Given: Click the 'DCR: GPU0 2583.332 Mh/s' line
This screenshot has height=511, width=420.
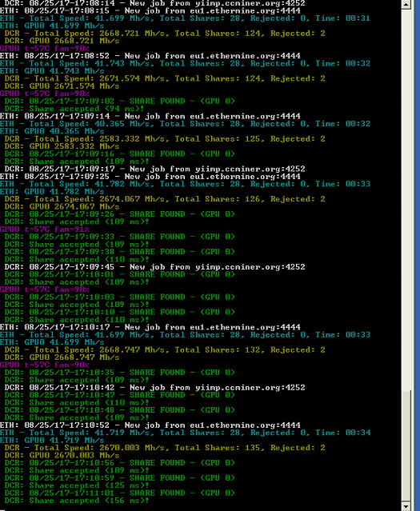Looking at the screenshot, I should point(62,146).
